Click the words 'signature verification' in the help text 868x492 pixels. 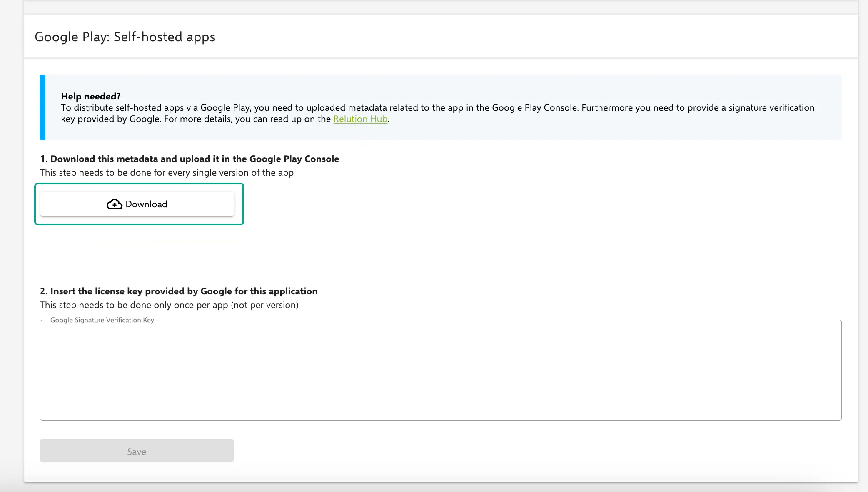coord(771,108)
